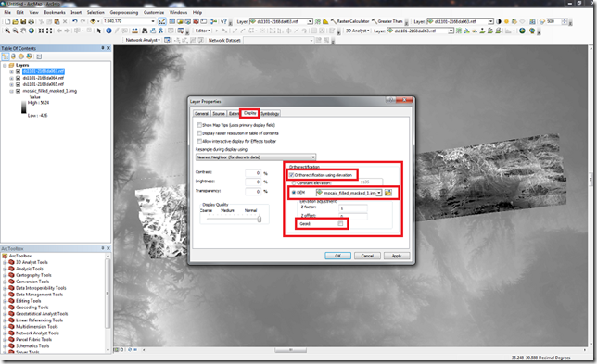Click the Display Quality slider handle

point(260,219)
